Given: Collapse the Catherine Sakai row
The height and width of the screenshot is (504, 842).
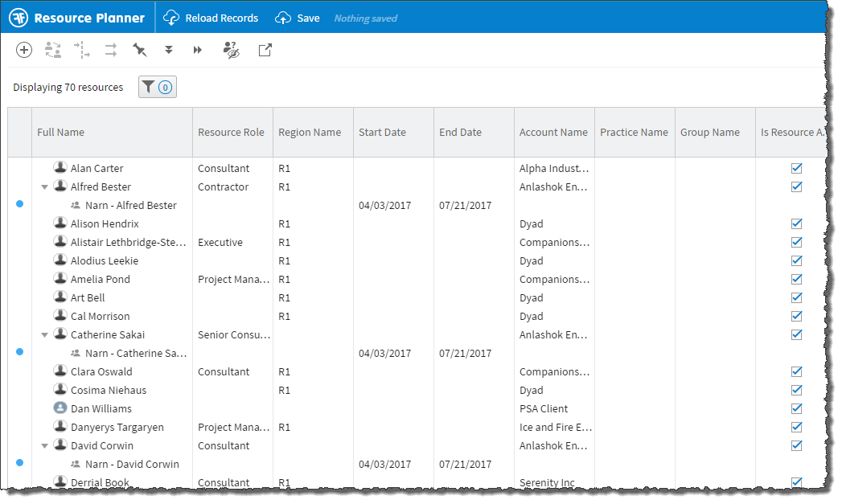Looking at the screenshot, I should [44, 335].
